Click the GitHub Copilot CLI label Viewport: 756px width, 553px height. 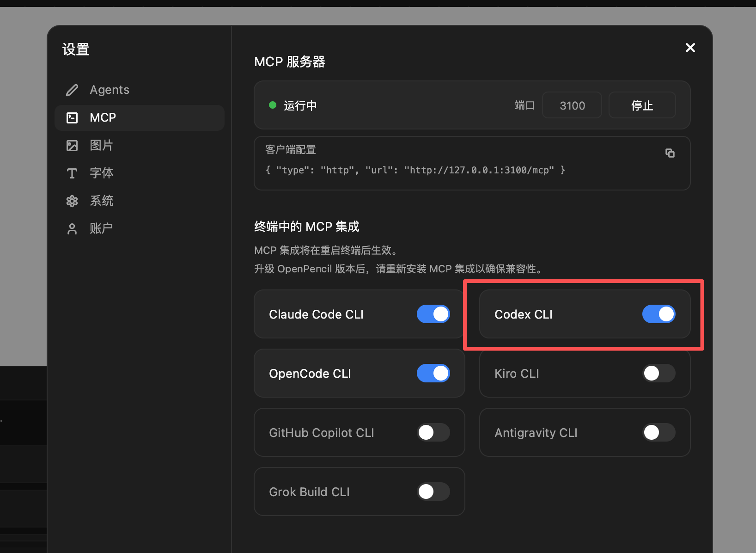[322, 433]
